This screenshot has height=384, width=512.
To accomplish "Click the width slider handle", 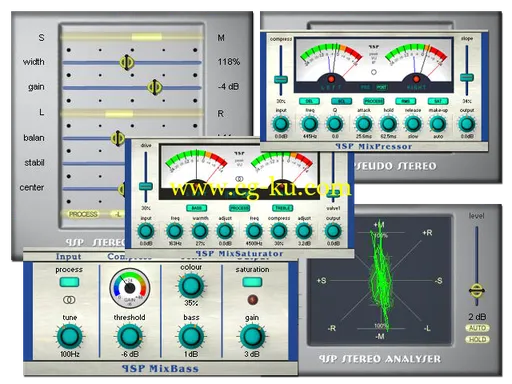I will coord(127,62).
